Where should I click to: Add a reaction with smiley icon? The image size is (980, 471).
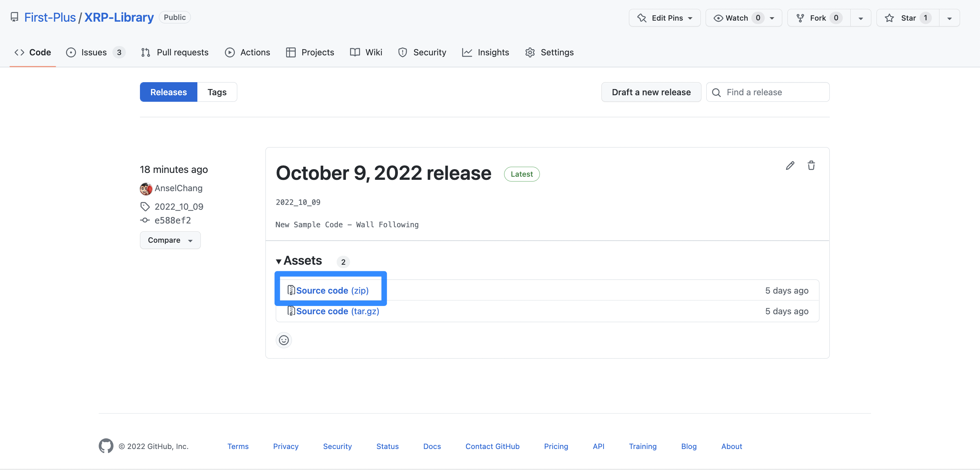pyautogui.click(x=283, y=340)
